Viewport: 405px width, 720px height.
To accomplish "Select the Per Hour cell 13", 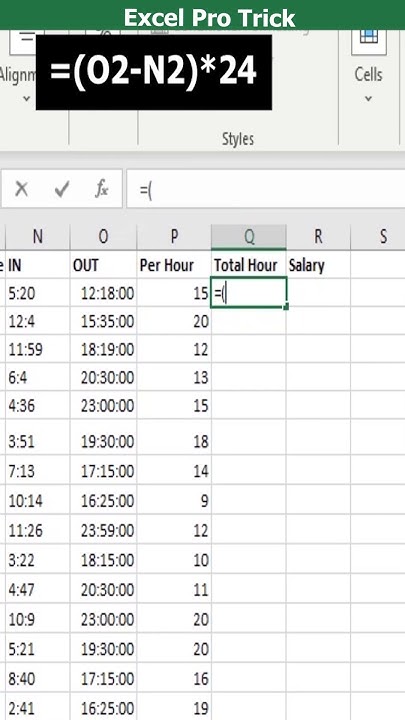I will click(x=174, y=377).
